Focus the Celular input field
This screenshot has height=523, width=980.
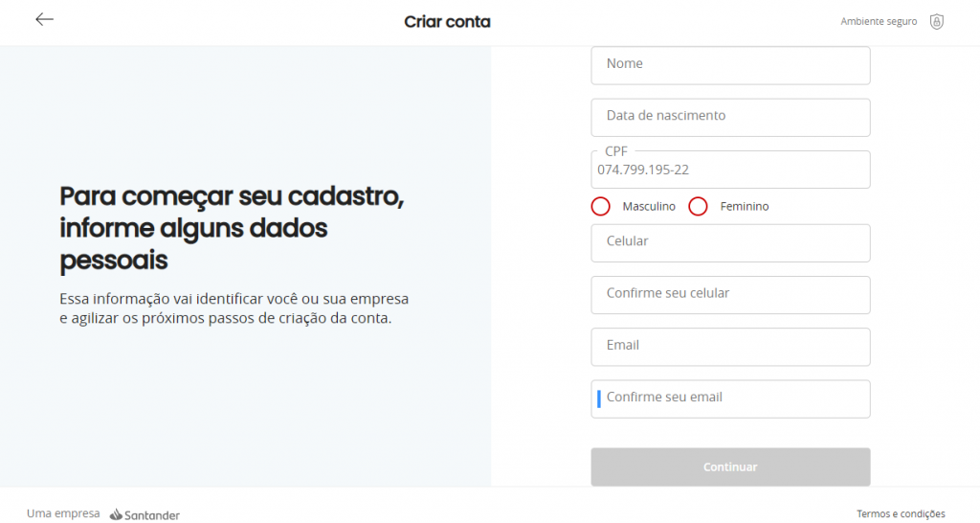pyautogui.click(x=730, y=242)
